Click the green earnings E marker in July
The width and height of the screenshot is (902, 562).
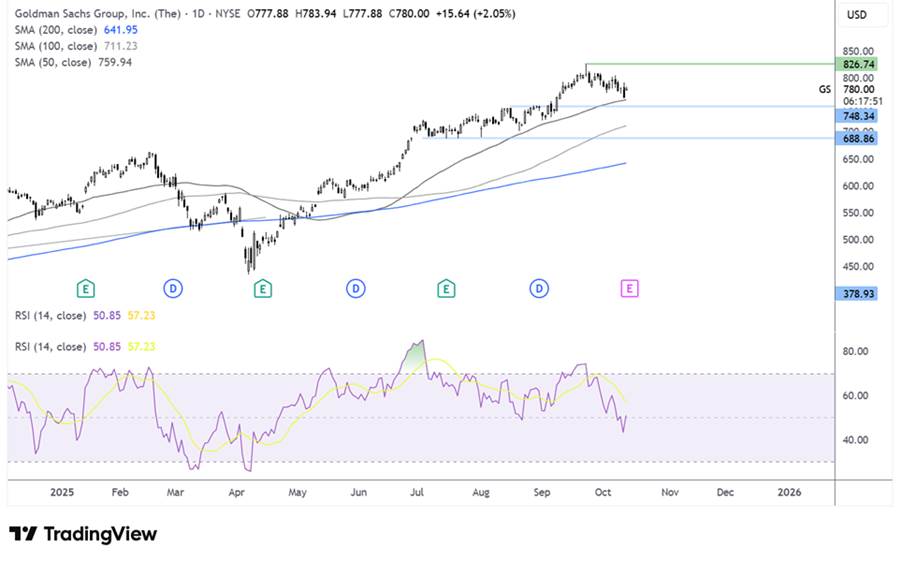click(x=446, y=289)
